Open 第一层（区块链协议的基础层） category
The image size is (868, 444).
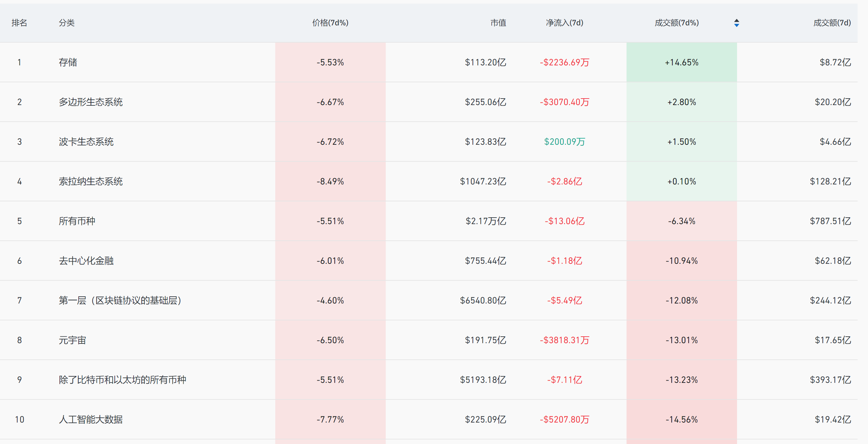tap(121, 300)
